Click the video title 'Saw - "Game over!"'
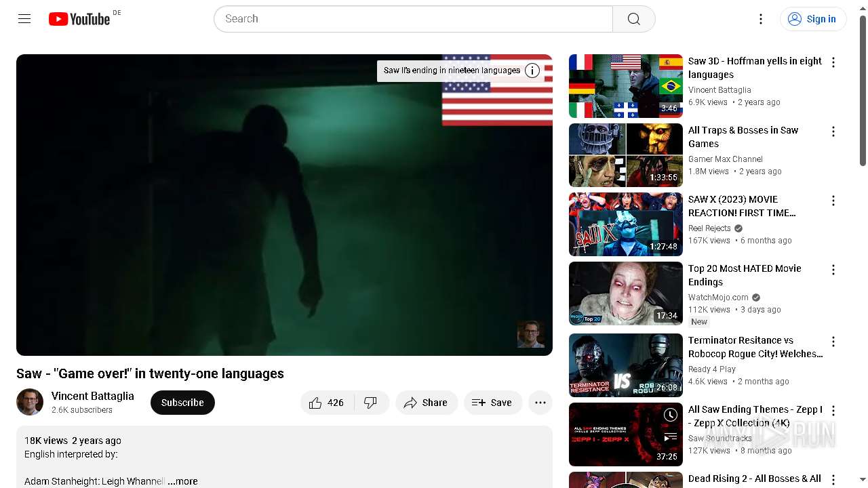 (150, 373)
